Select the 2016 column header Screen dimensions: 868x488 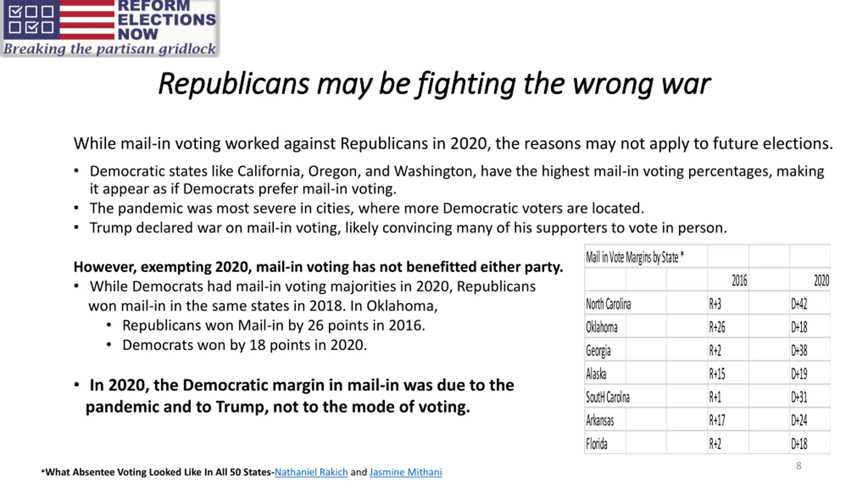pyautogui.click(x=728, y=280)
